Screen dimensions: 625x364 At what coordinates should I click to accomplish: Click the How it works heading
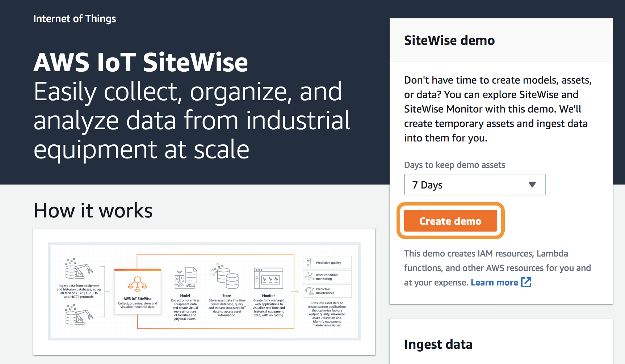pos(93,210)
